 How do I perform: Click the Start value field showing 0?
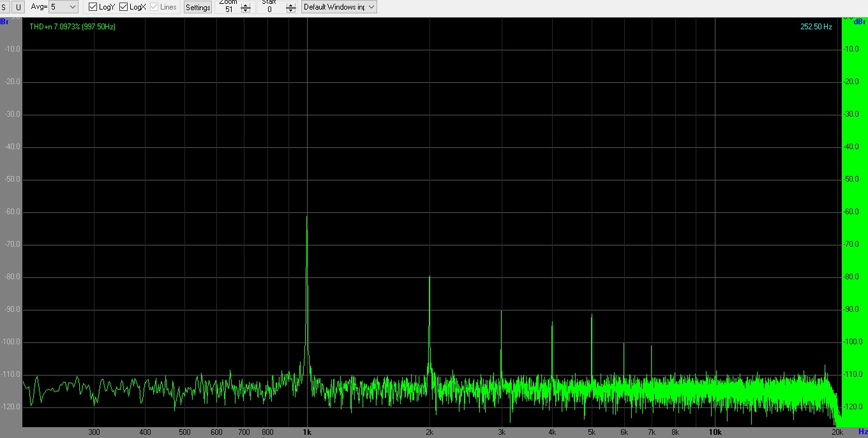tap(269, 9)
